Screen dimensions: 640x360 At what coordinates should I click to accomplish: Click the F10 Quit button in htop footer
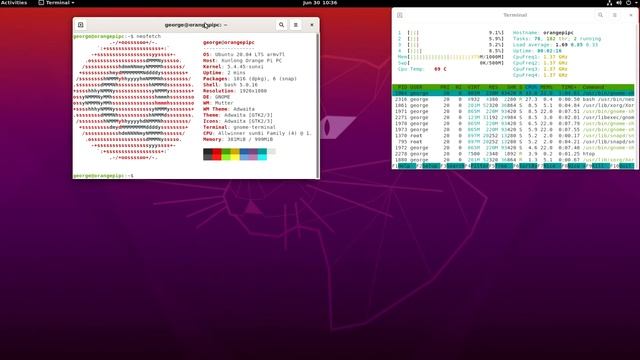coord(623,166)
